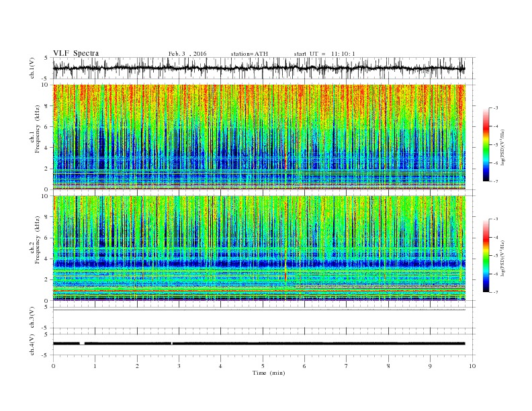Click the "5" tick on the time axis
This screenshot has height=411, width=532.
pyautogui.click(x=263, y=366)
